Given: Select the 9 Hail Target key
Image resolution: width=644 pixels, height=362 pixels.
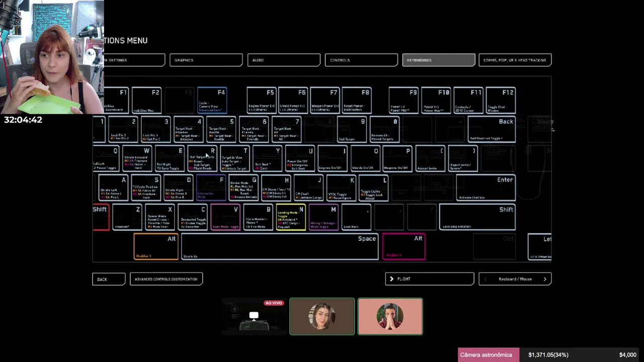Looking at the screenshot, I should [x=352, y=130].
